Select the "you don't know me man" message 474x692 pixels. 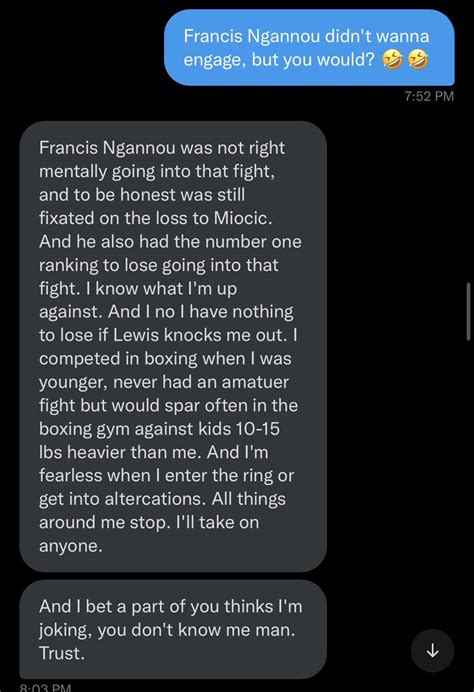[173, 629]
